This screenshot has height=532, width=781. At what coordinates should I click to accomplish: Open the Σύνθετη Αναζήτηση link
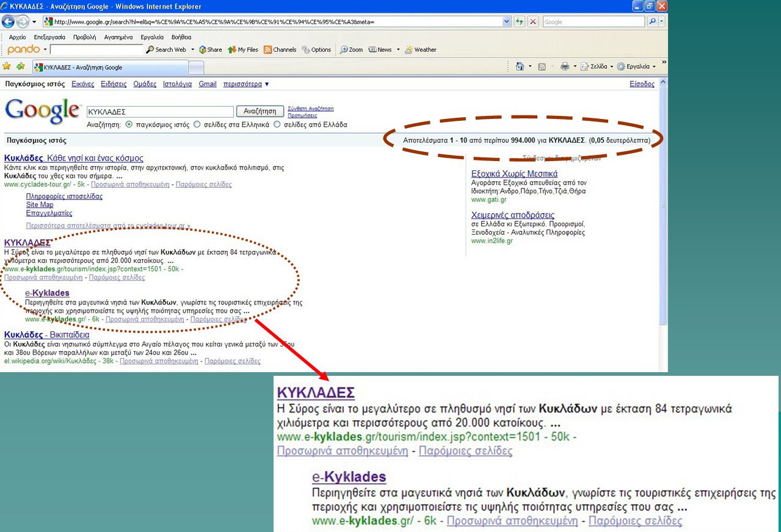coord(311,109)
